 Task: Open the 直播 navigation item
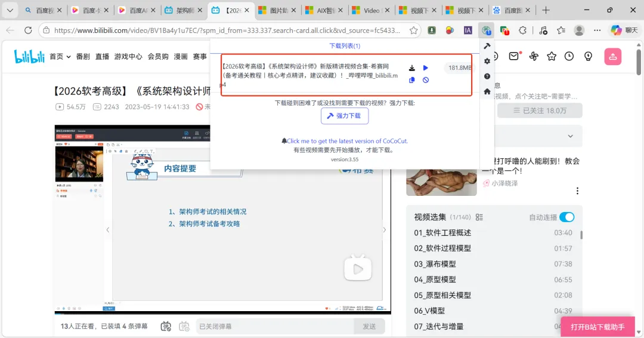point(103,56)
